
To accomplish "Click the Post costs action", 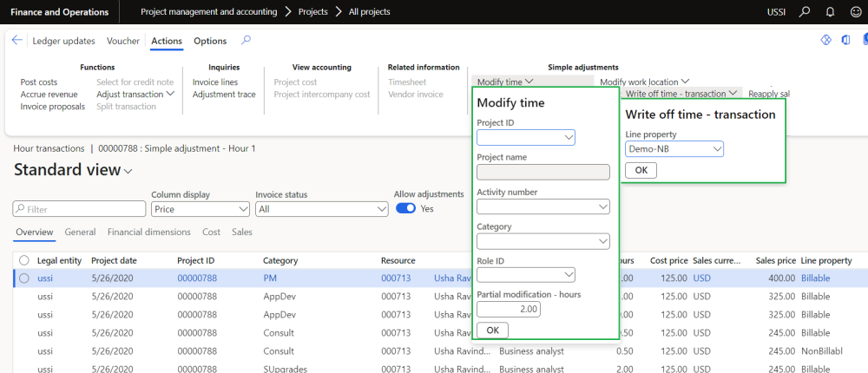I will 39,82.
